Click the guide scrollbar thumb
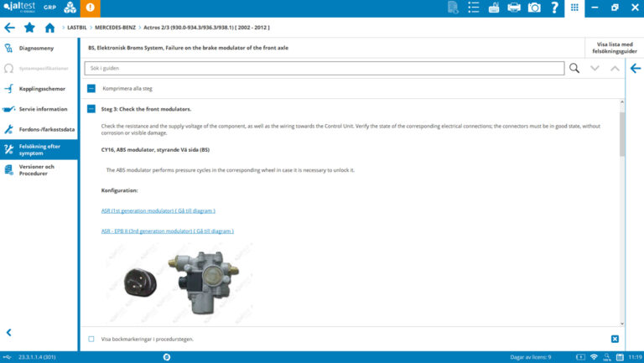 coord(622,134)
